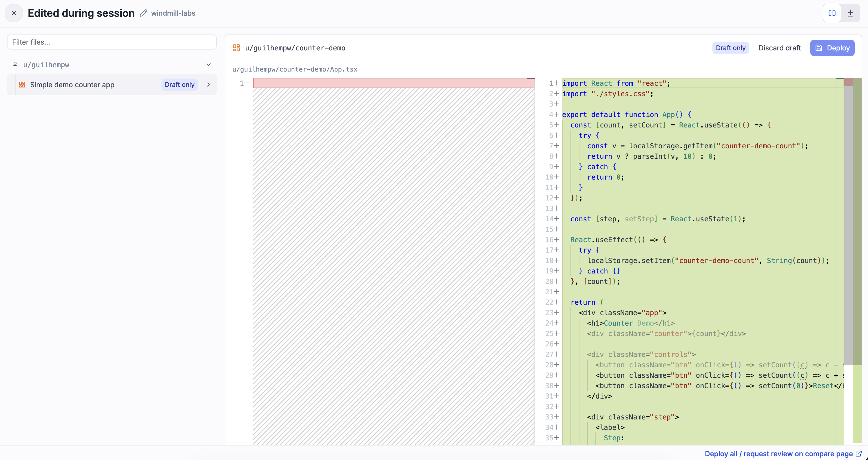Viewport: 868px width, 460px height.
Task: Click the app icon of Simple demo counter app
Action: (x=22, y=85)
